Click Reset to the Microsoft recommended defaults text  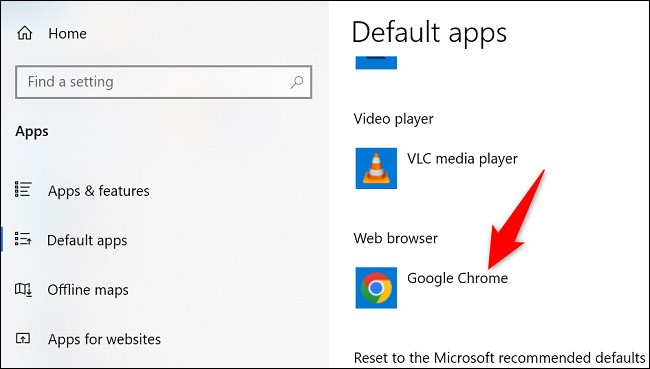click(x=500, y=357)
